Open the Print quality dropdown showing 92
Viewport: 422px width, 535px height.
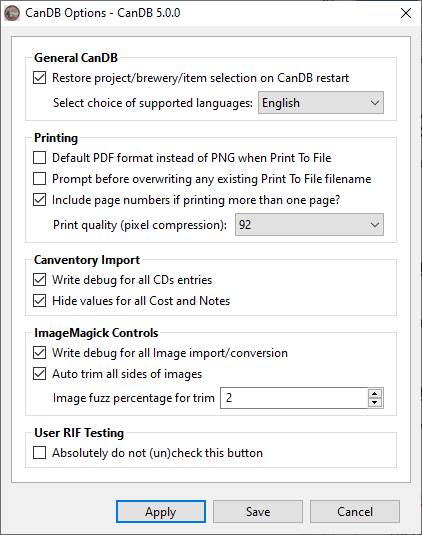click(309, 225)
